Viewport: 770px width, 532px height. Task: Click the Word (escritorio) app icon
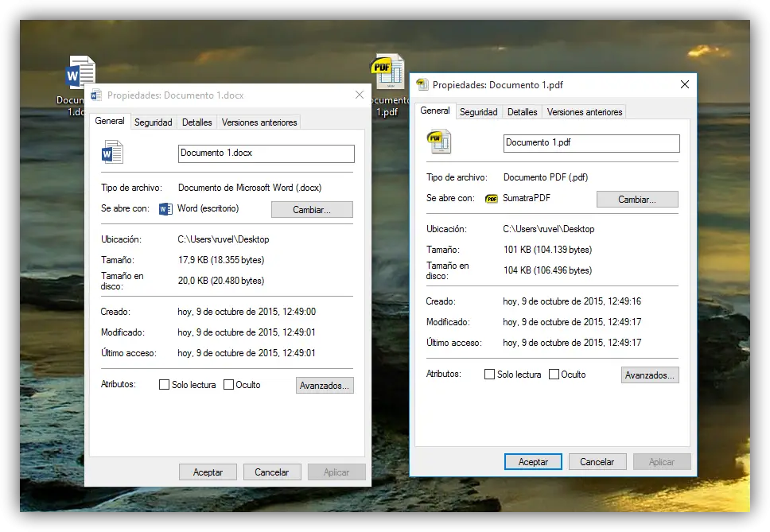click(x=165, y=209)
